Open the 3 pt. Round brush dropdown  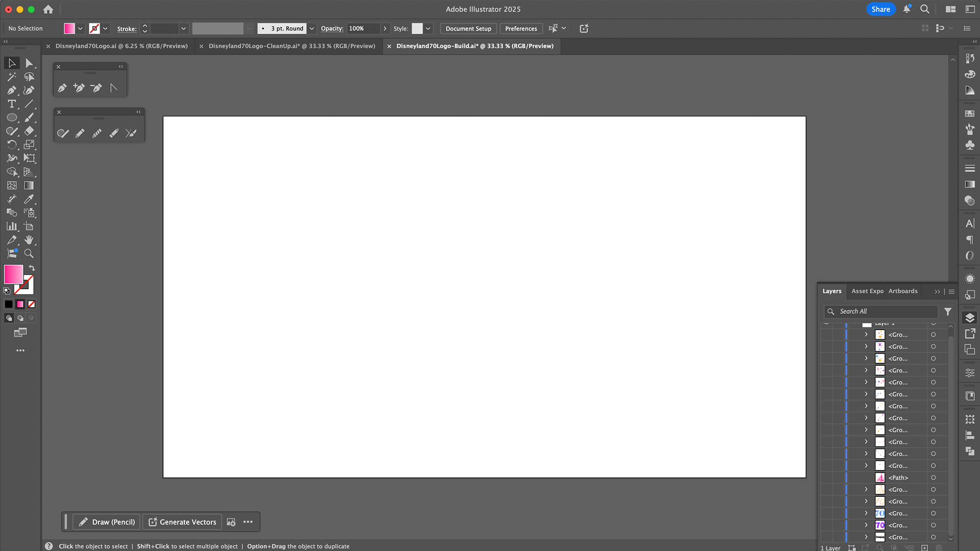click(x=312, y=29)
